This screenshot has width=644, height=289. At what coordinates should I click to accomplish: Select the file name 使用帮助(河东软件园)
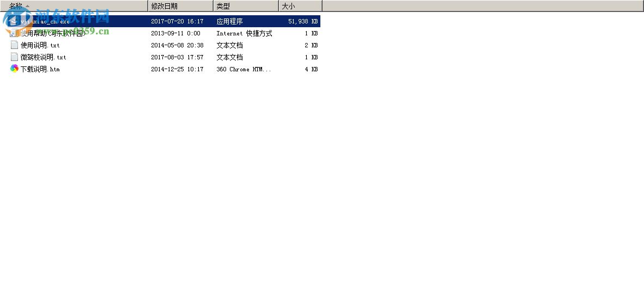53,33
